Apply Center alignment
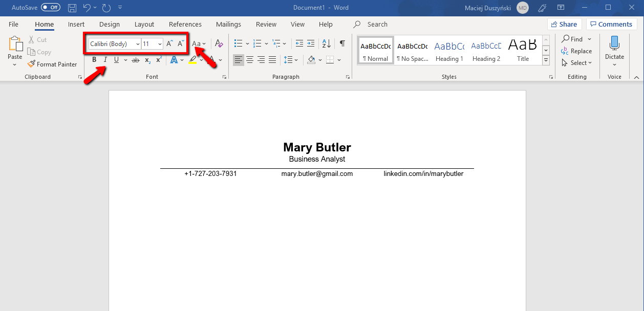This screenshot has width=644, height=311. point(250,60)
